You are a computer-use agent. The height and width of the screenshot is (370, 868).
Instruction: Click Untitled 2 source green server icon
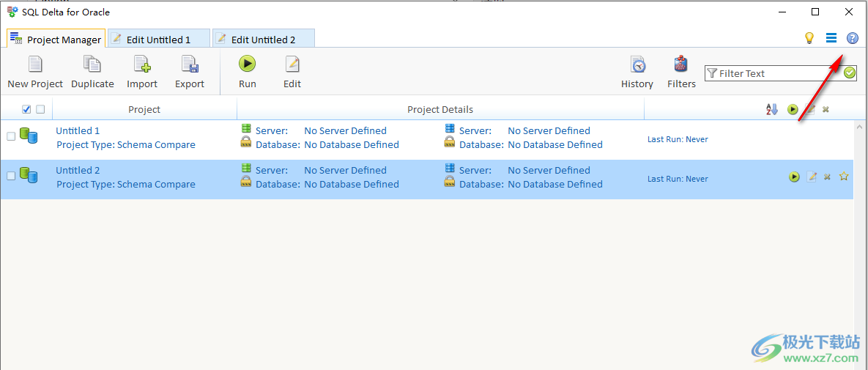[246, 168]
